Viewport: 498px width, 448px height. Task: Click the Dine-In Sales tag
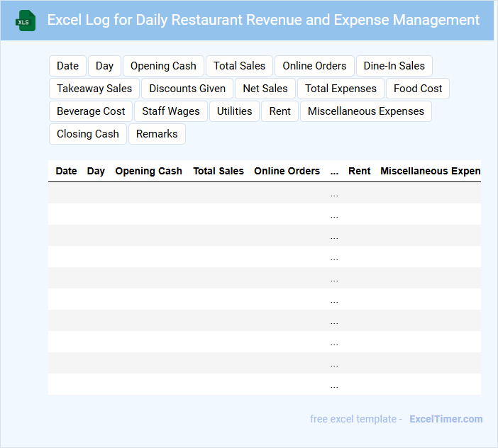[x=394, y=66]
